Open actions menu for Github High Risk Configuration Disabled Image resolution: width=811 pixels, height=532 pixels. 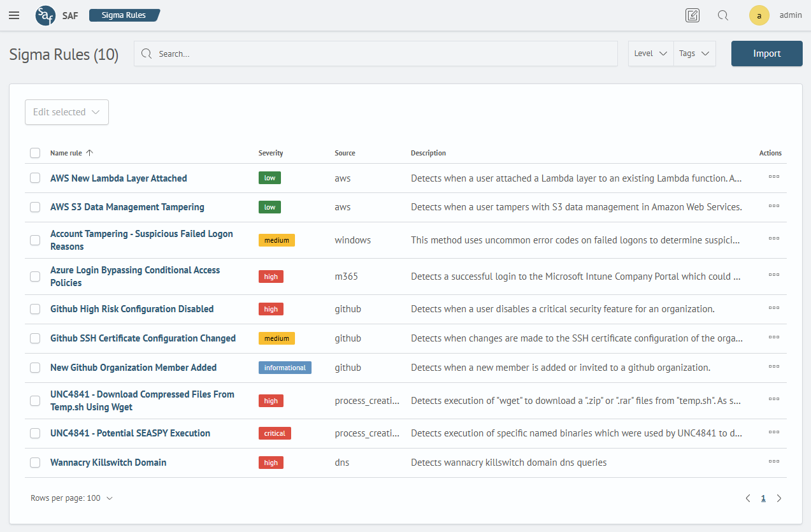[x=774, y=308]
